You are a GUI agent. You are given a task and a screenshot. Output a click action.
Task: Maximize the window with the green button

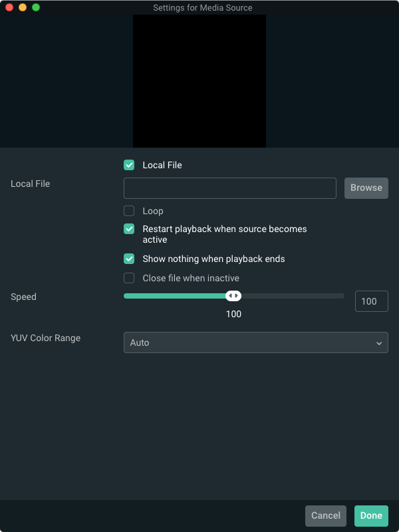36,7
